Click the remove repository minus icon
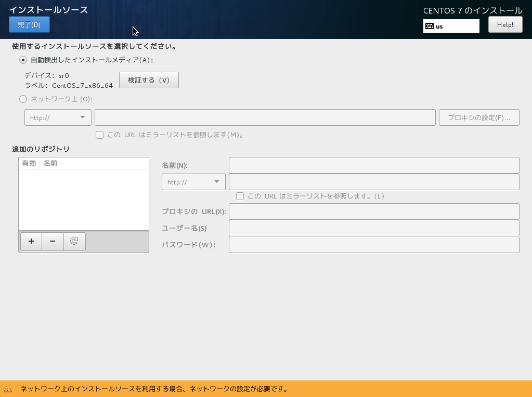532x397 pixels. pyautogui.click(x=53, y=242)
